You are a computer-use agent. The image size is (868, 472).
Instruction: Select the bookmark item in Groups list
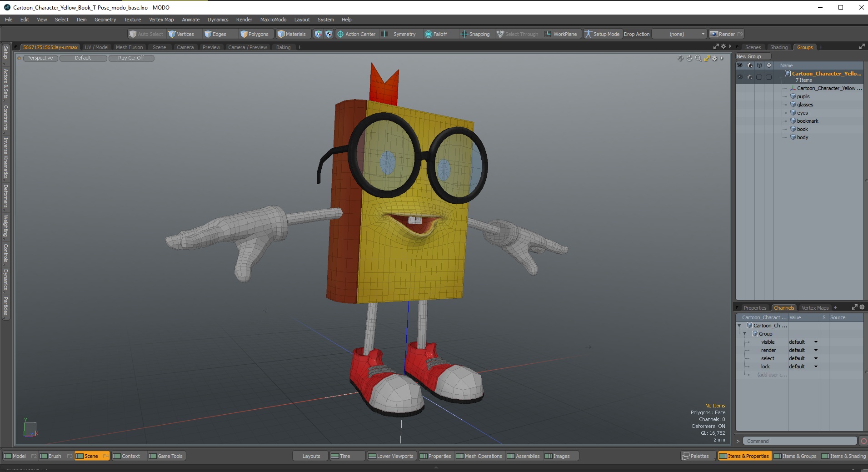coord(808,121)
